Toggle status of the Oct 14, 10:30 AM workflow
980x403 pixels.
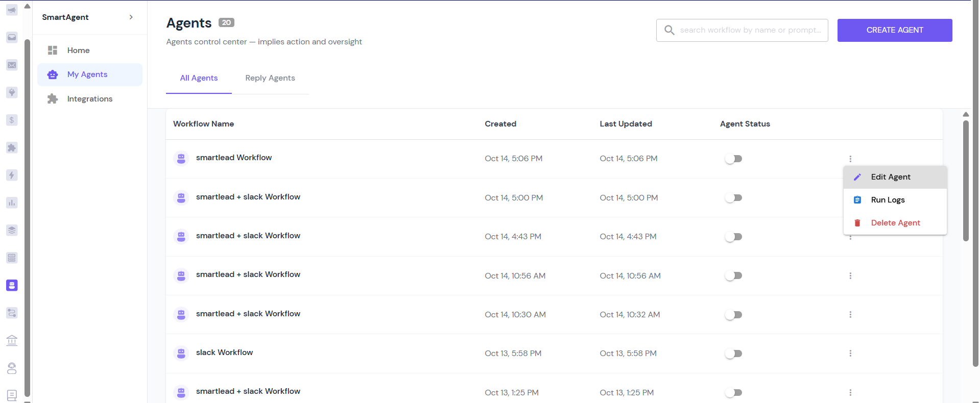coord(733,315)
